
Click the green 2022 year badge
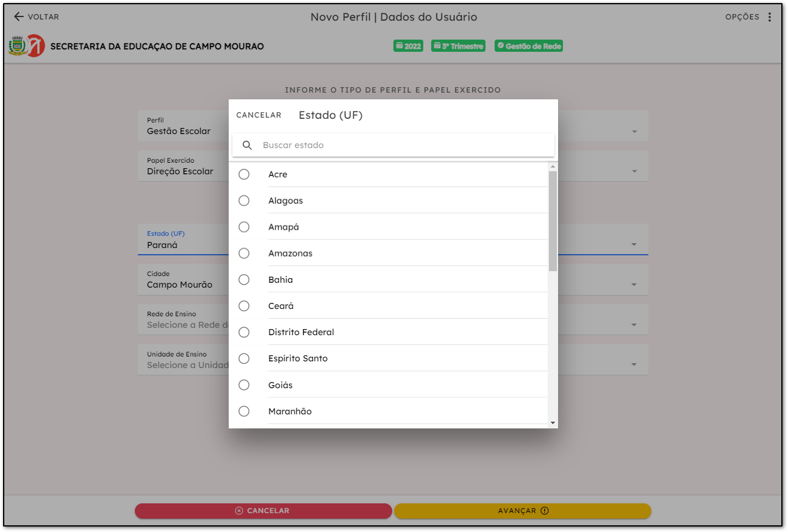[x=408, y=46]
